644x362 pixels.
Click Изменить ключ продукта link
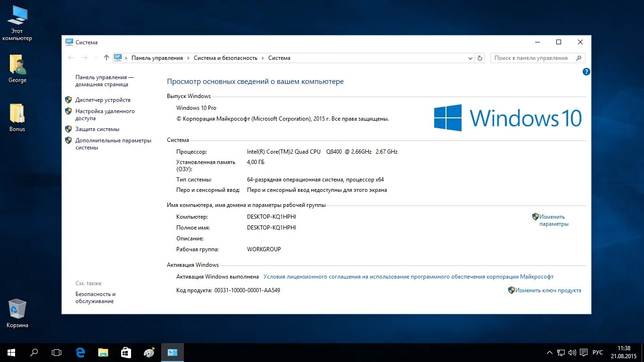point(548,290)
